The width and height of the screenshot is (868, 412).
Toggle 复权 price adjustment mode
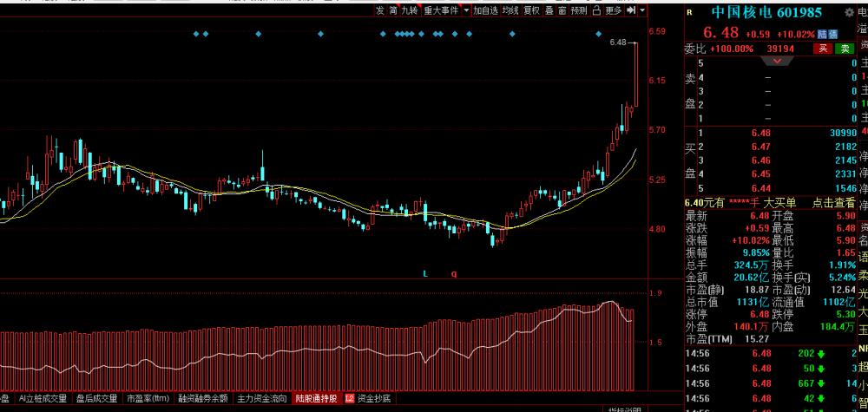pos(531,10)
